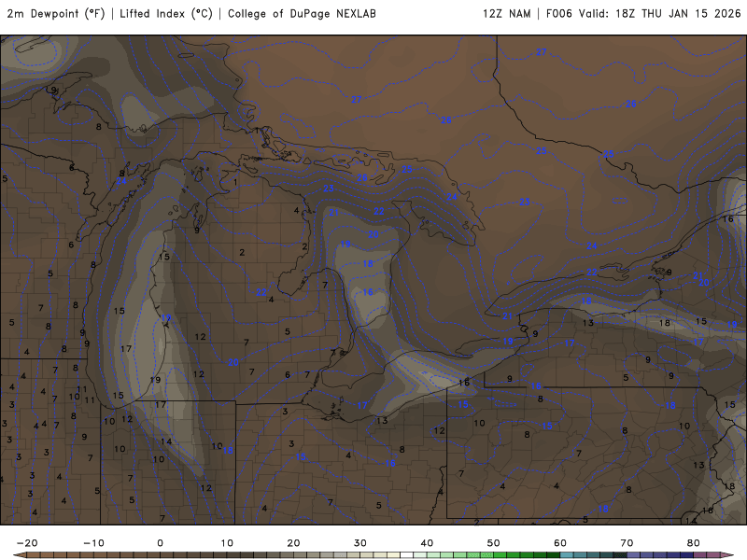This screenshot has height=560, width=747.
Task: Click the 60 label on the color scale
Action: pyautogui.click(x=560, y=543)
